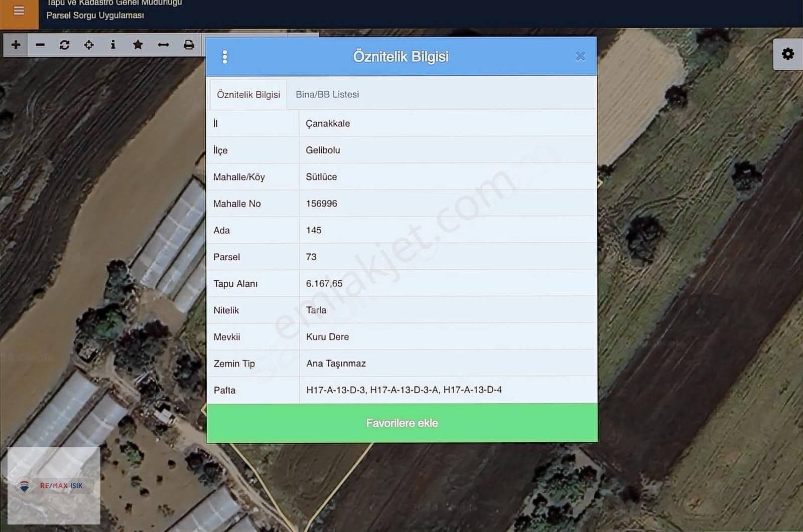Click the Pafta row label
Viewport: 803px width, 532px height.
pos(224,390)
